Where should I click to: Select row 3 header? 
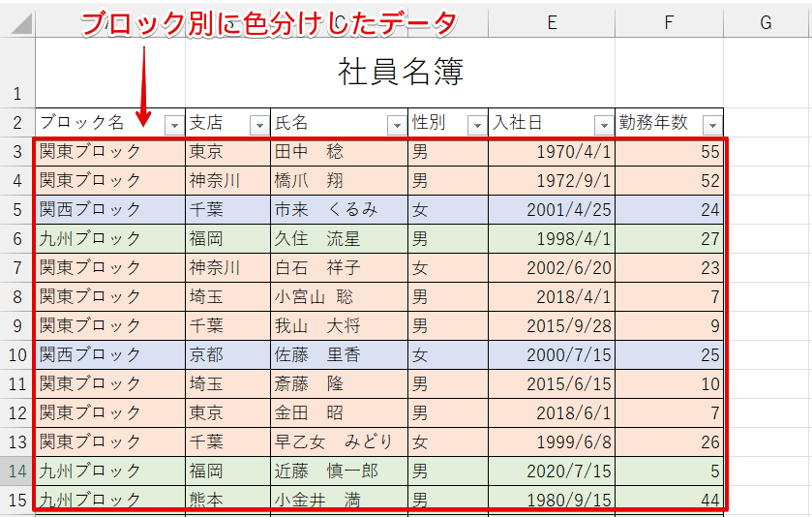pyautogui.click(x=17, y=152)
